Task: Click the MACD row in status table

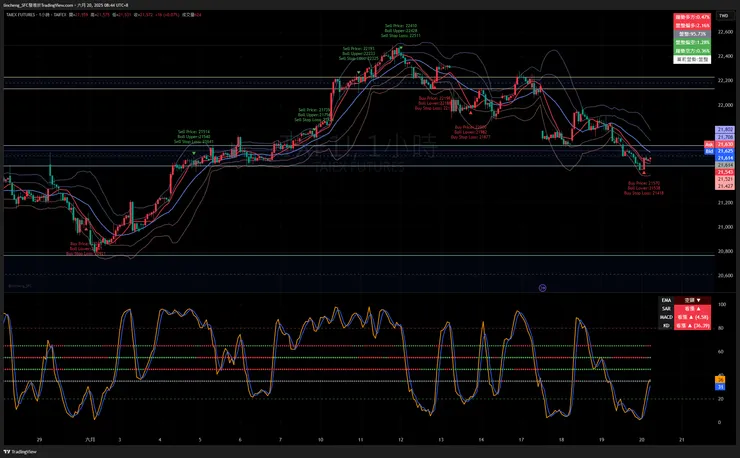Action: (x=684, y=317)
